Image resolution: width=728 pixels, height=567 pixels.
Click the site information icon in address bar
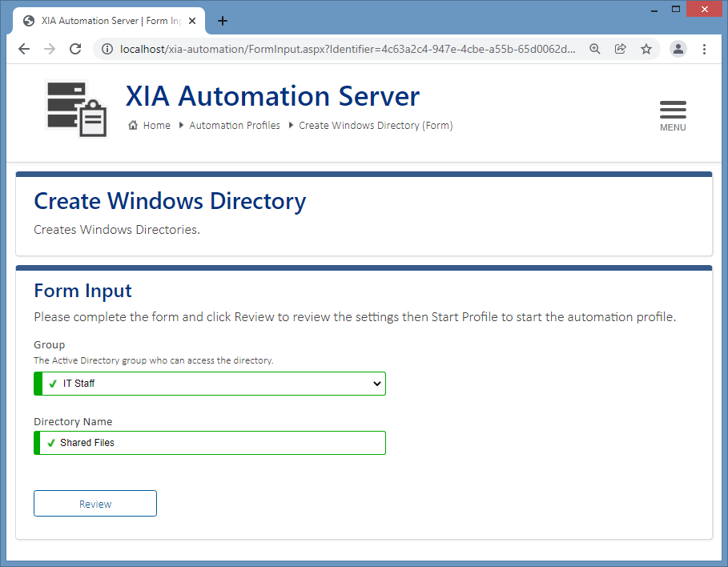[x=107, y=49]
